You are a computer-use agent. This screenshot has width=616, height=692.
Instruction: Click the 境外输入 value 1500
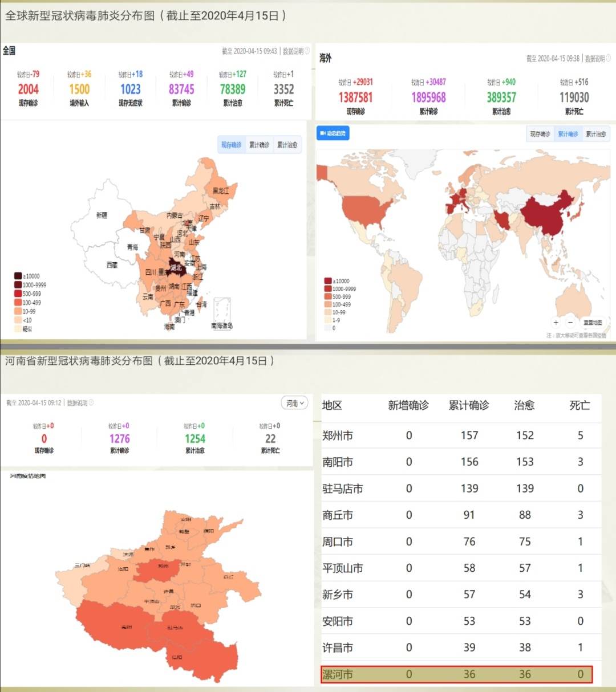point(79,89)
